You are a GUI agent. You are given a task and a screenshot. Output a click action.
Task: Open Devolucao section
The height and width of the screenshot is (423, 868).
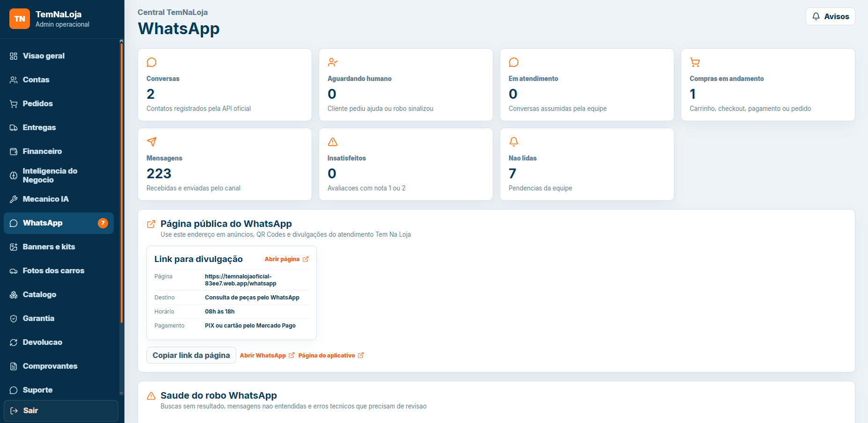pos(58,342)
